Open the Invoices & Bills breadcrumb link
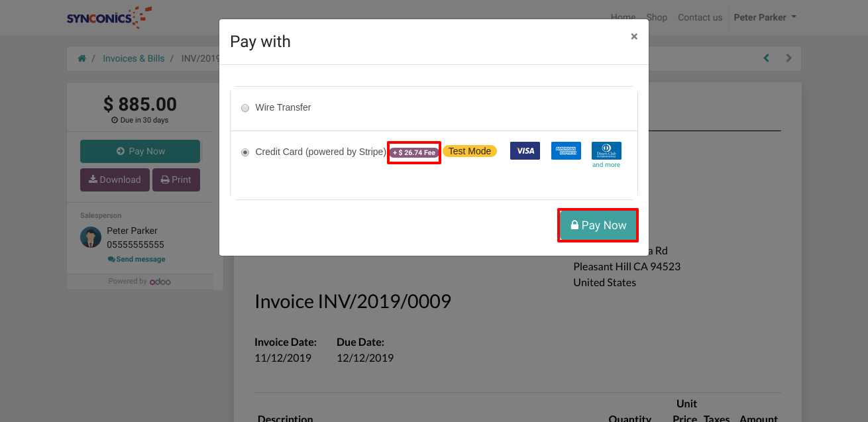This screenshot has height=422, width=868. [x=133, y=58]
